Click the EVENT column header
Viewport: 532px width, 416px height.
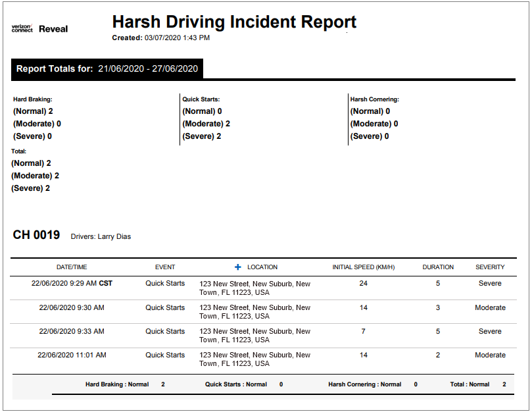165,267
